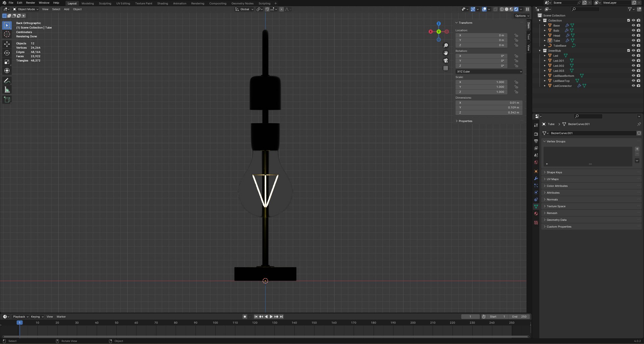This screenshot has height=344, width=644.
Task: Pick the Add Cube tool
Action: click(7, 100)
